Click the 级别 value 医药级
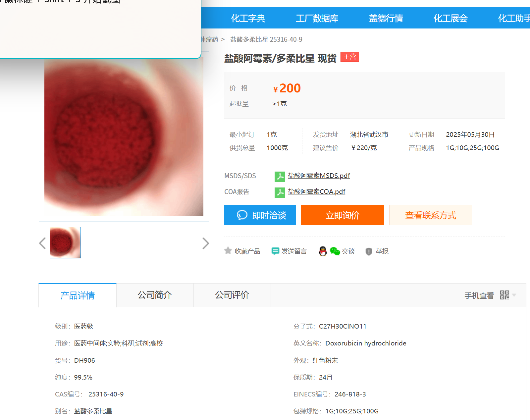 coord(83,326)
